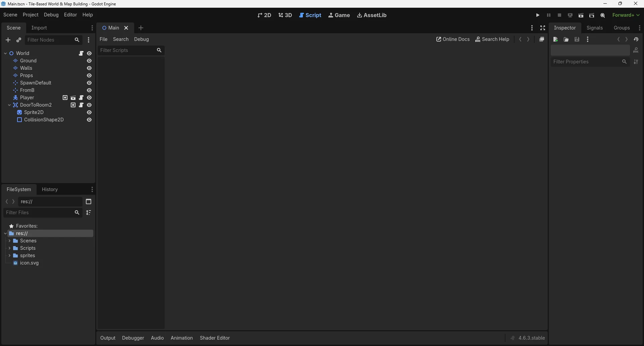Open Inspector extra resource options
The width and height of the screenshot is (644, 346).
588,39
